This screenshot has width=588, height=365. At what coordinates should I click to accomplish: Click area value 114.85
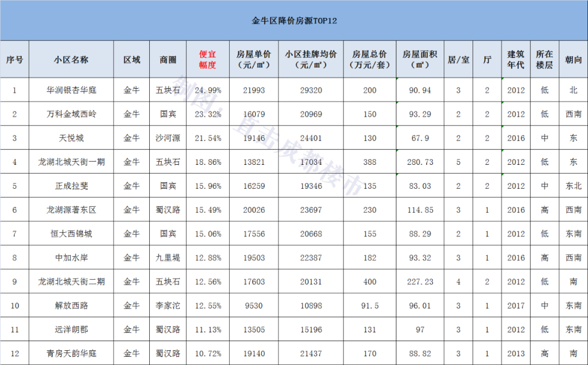[x=420, y=210]
